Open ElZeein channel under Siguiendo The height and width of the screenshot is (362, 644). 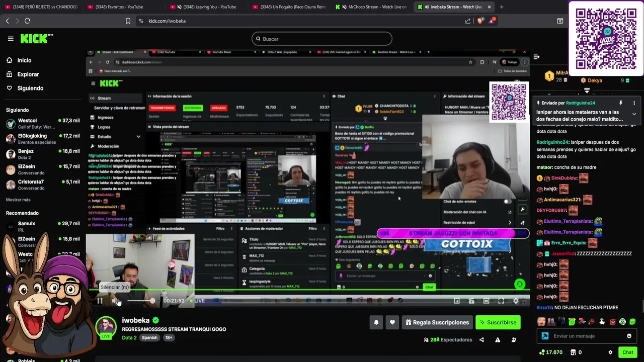click(43, 169)
